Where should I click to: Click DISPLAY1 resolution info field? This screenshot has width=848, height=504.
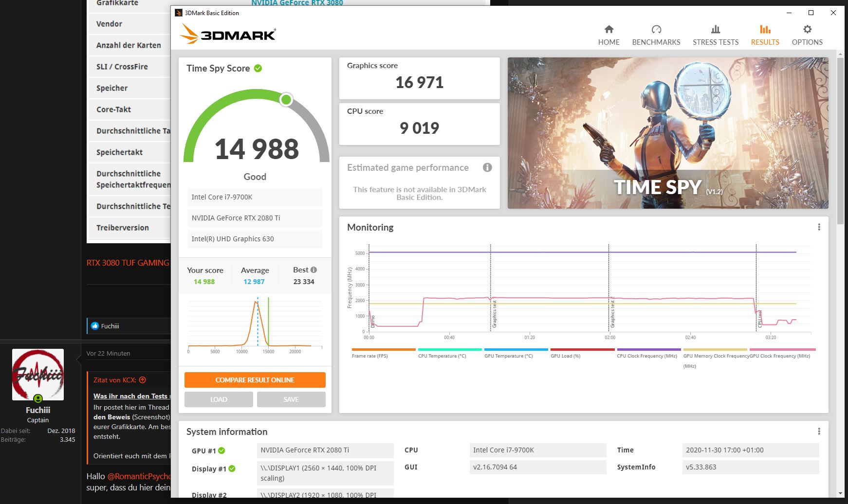pos(325,473)
